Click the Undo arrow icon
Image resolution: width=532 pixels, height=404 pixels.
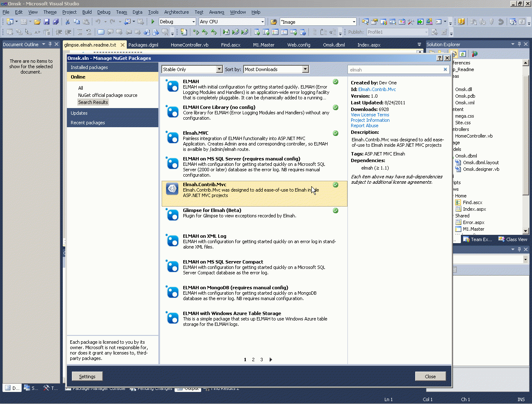(x=98, y=22)
